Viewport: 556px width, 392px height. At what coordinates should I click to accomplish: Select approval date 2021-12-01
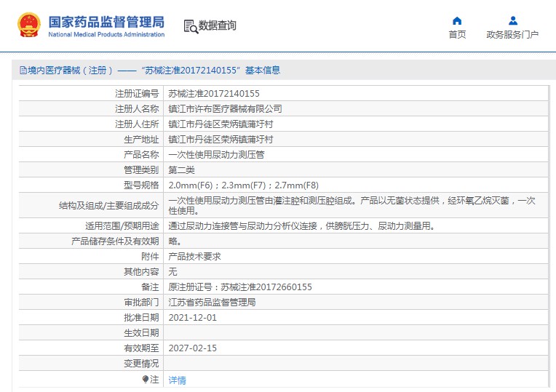pos(193,317)
